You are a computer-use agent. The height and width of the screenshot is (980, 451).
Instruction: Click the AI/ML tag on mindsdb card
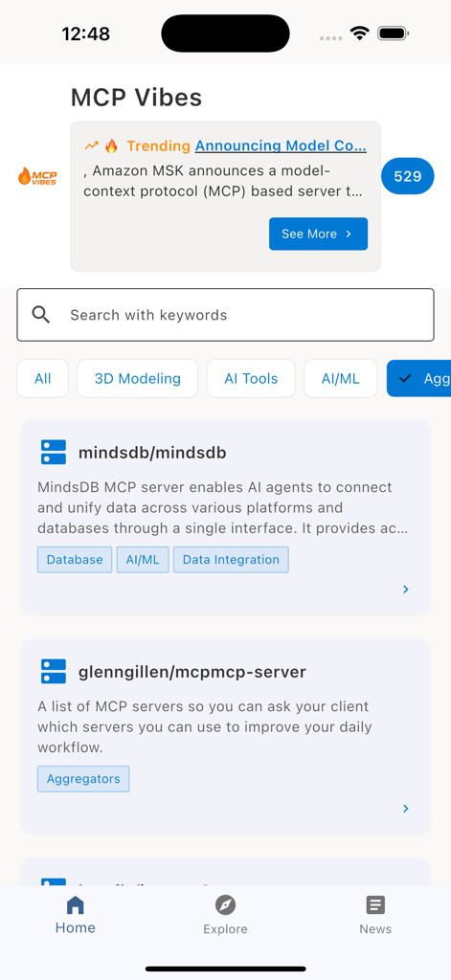[143, 559]
